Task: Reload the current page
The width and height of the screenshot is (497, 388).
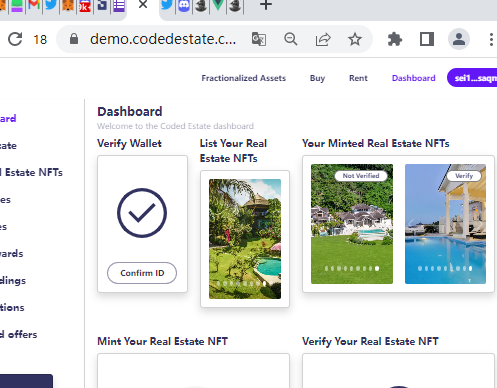Action: tap(15, 39)
